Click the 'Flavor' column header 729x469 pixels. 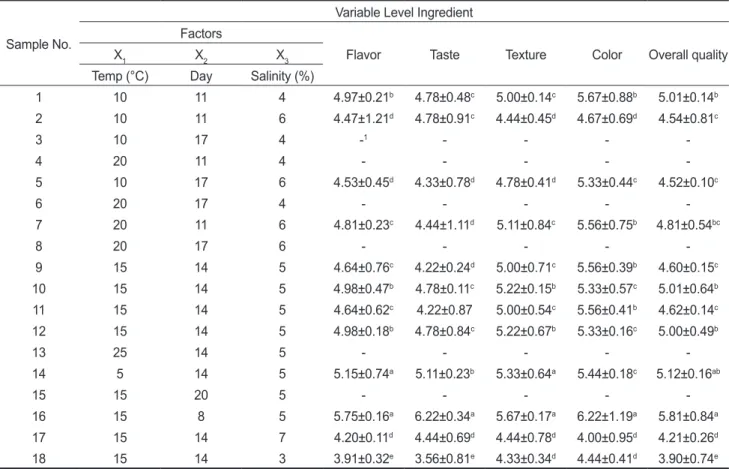[x=363, y=55]
